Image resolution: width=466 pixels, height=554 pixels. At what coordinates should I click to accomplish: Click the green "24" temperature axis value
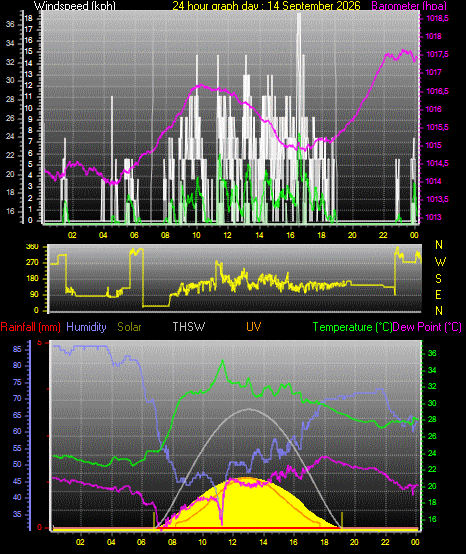coord(432,453)
